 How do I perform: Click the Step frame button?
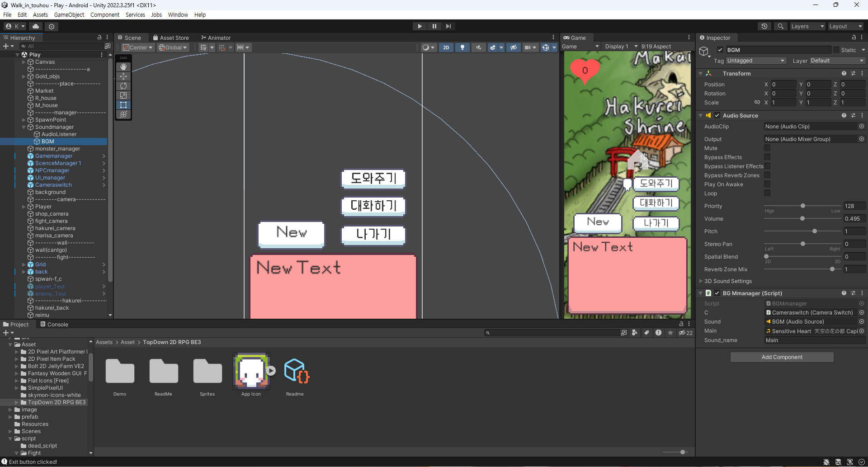click(448, 26)
